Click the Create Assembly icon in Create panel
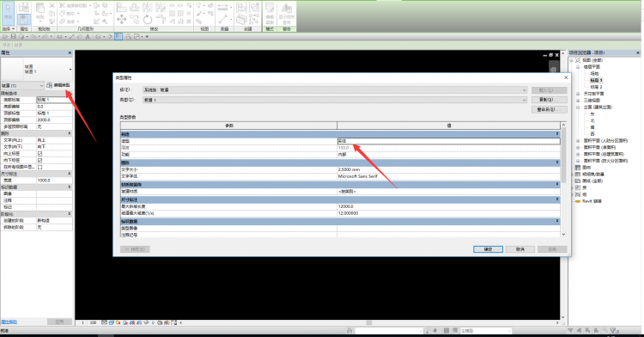 241,7
